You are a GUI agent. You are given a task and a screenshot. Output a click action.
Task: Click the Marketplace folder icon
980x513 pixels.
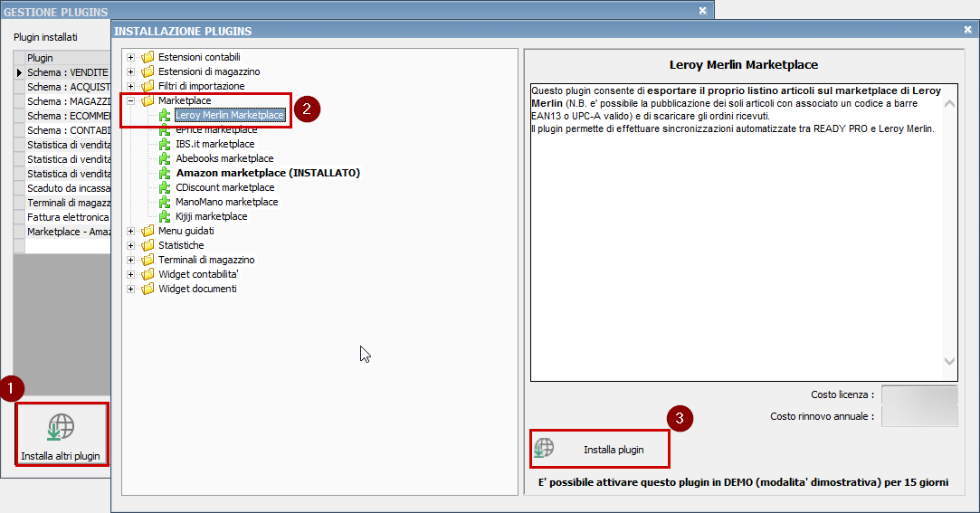pos(147,100)
